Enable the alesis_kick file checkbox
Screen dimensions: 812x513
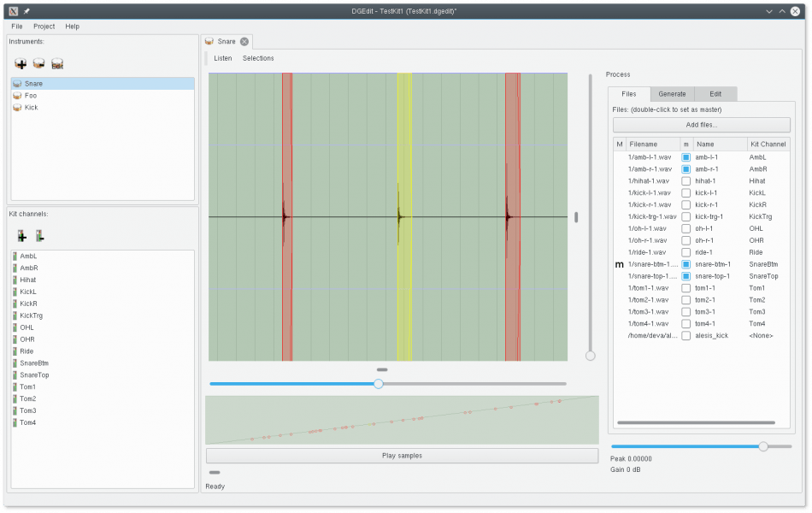[685, 336]
